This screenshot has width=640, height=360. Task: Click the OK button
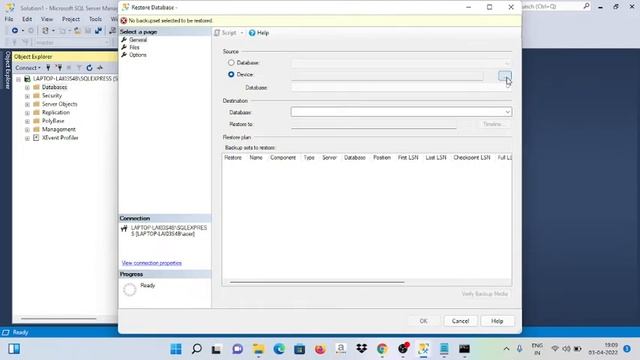(423, 321)
